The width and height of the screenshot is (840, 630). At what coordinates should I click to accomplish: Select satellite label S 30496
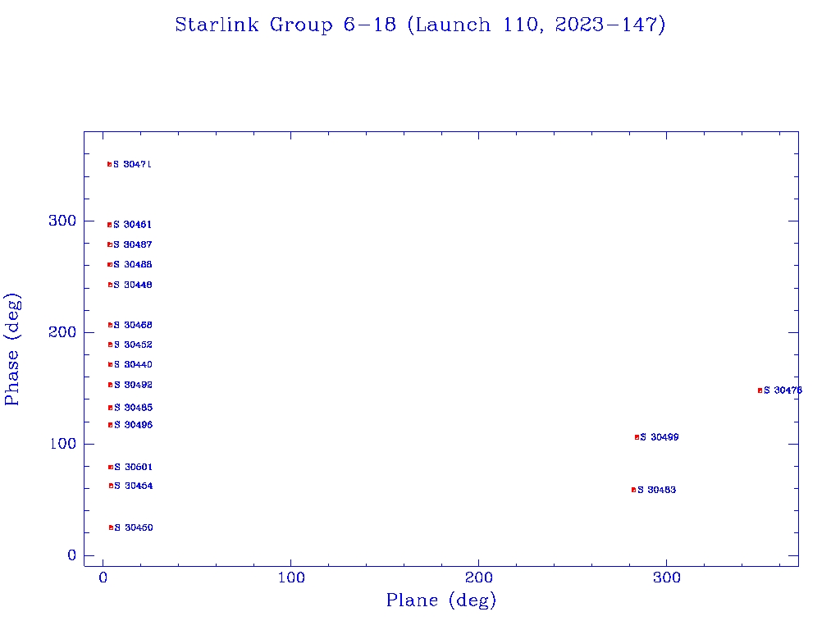pyautogui.click(x=134, y=425)
